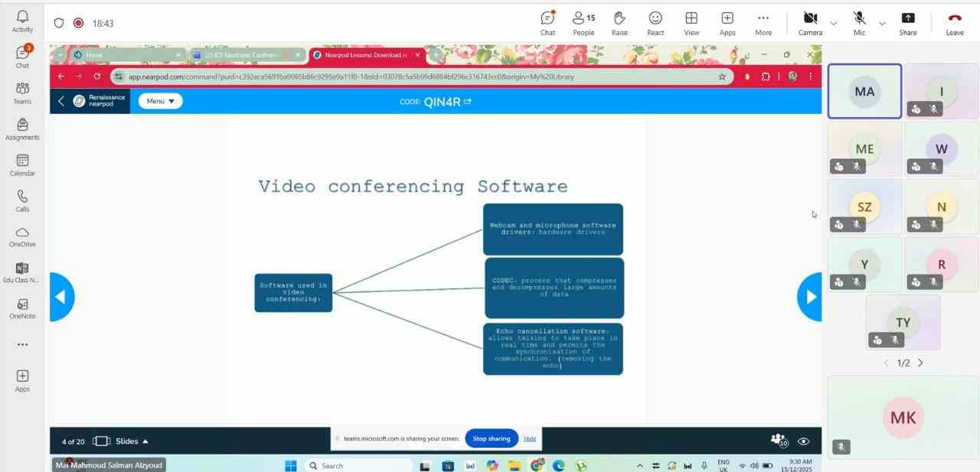Open the Calendar in Teams sidebar
980x472 pixels.
coord(22,164)
